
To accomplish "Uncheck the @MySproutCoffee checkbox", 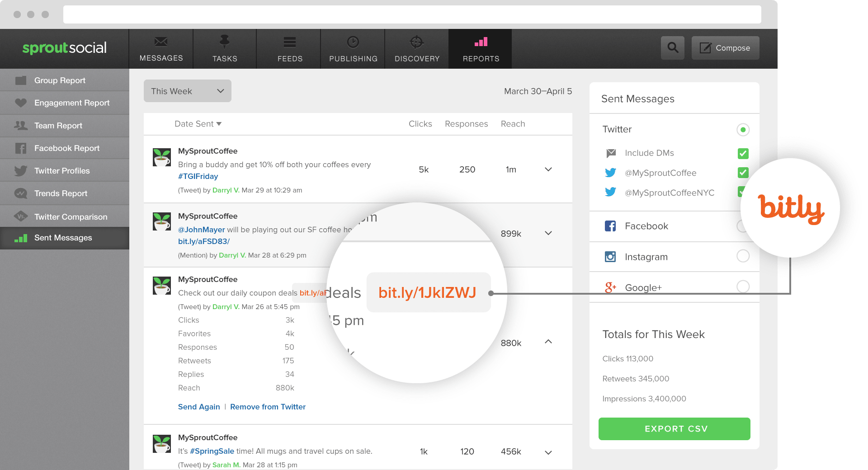I will (x=743, y=173).
